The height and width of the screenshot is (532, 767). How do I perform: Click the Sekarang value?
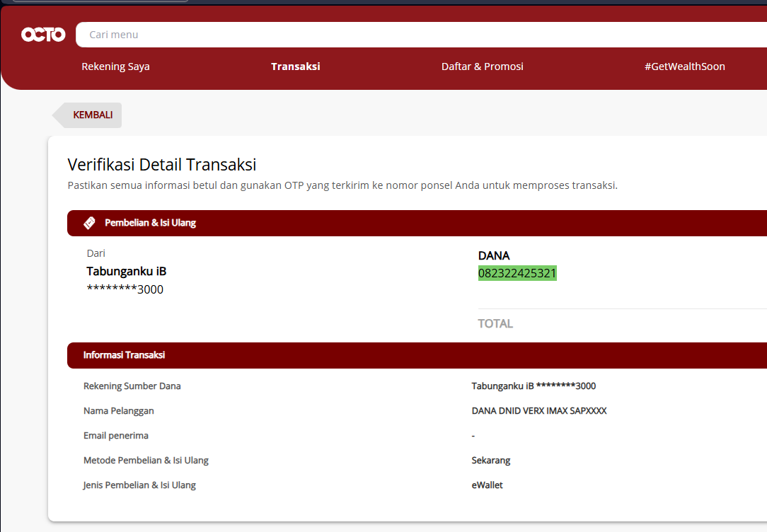490,461
